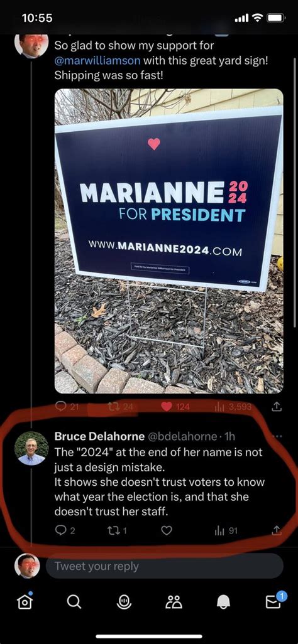Open more options on Bruce's reply
The image size is (298, 644).
point(277,436)
